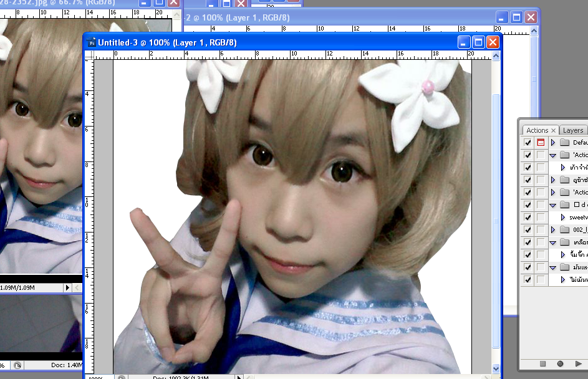Click the status bar preview icon near Doc: 1.40M

point(17,365)
